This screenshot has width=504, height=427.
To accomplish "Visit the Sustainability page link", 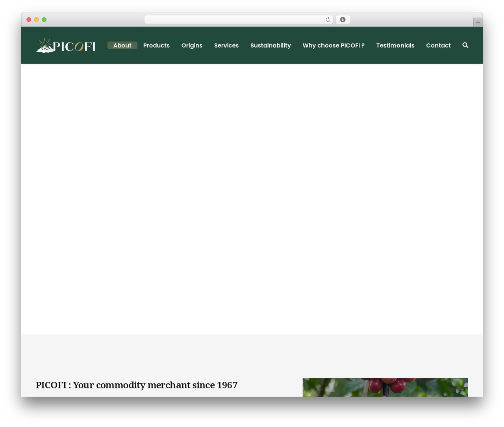I will click(271, 45).
